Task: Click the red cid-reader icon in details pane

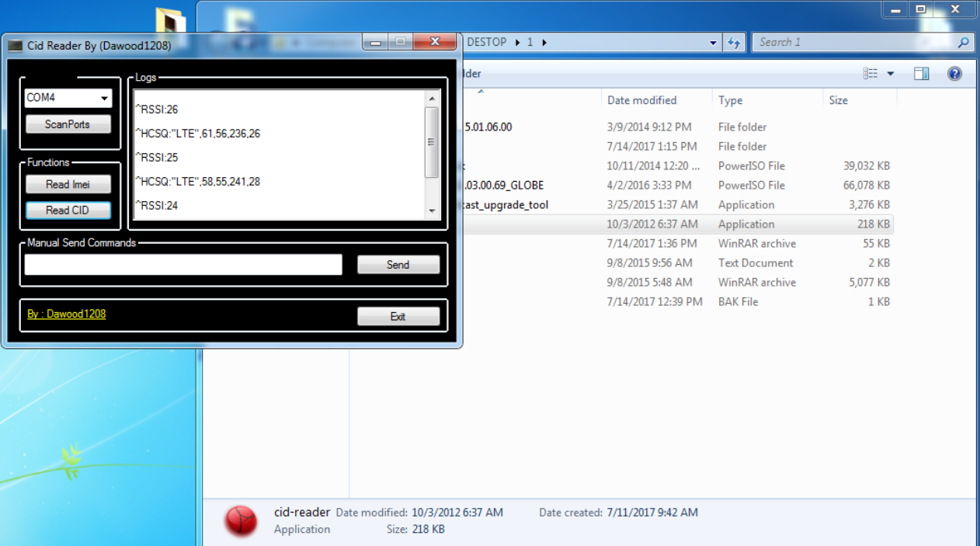Action: [241, 520]
